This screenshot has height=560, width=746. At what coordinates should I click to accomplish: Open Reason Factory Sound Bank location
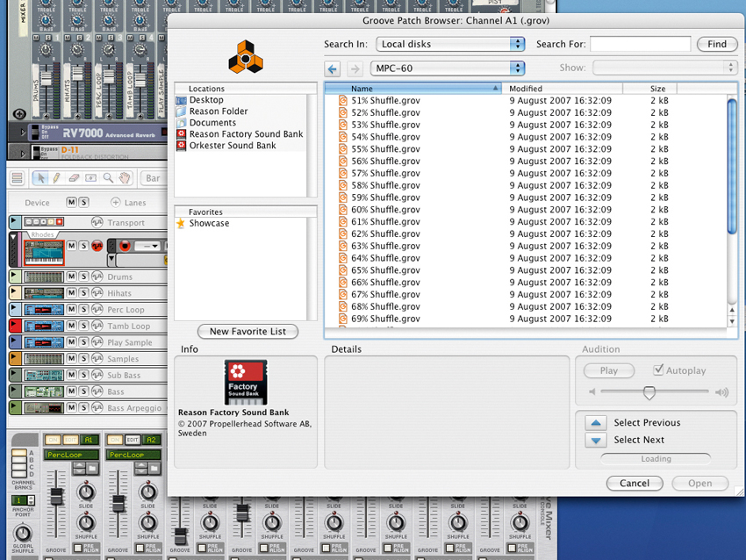click(x=246, y=134)
